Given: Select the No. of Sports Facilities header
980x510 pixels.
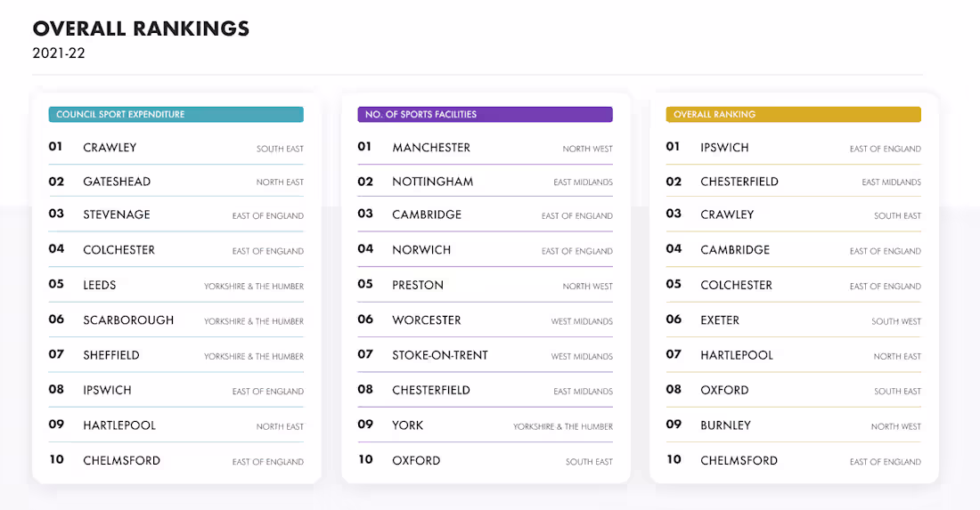Looking at the screenshot, I should (485, 115).
